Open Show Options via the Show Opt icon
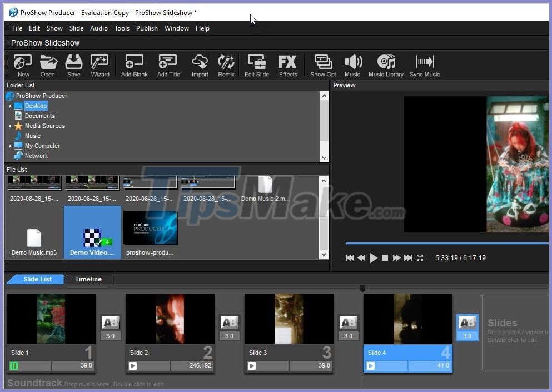Image resolution: width=552 pixels, height=392 pixels. pyautogui.click(x=322, y=65)
